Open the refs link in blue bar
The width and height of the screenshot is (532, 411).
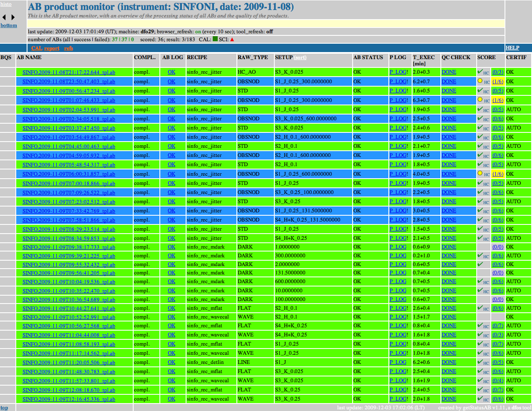coord(69,48)
